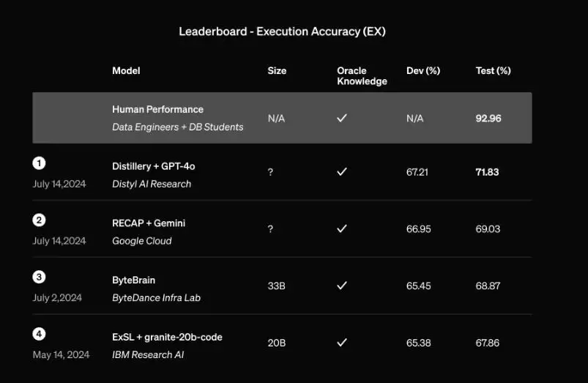This screenshot has width=588, height=383.
Task: Sort by the Test (%) column header
Action: (493, 70)
